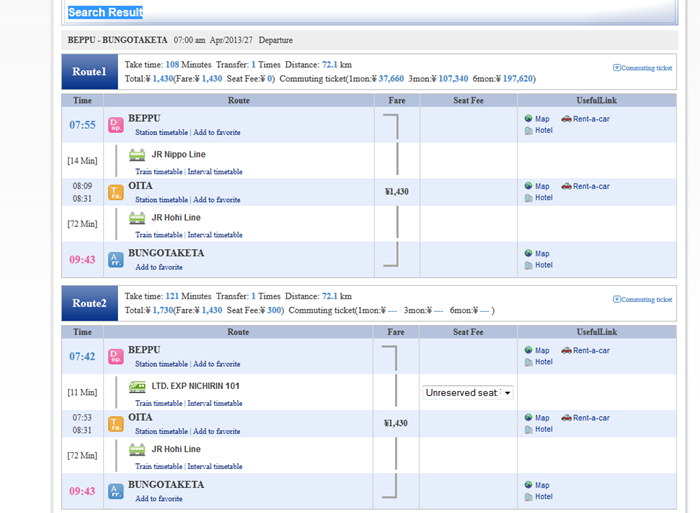Image resolution: width=700 pixels, height=513 pixels.
Task: Click the train icon next to JR Hohi Line in Route2
Action: (x=137, y=450)
